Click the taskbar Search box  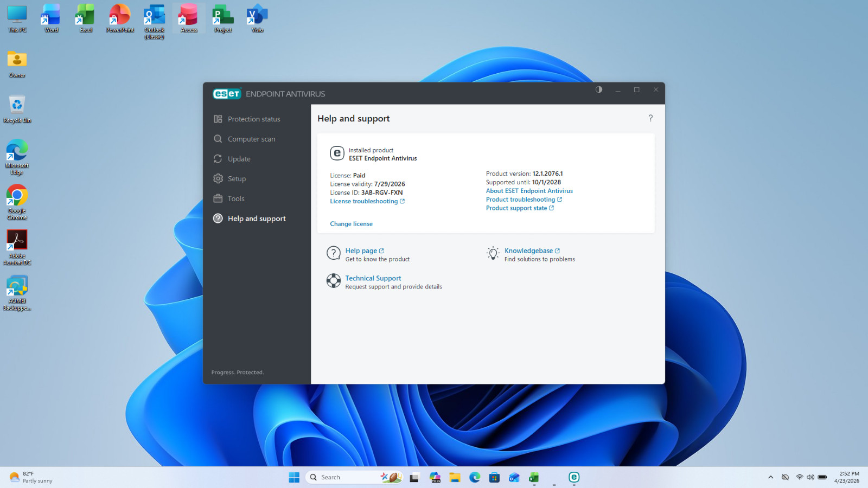[354, 477]
